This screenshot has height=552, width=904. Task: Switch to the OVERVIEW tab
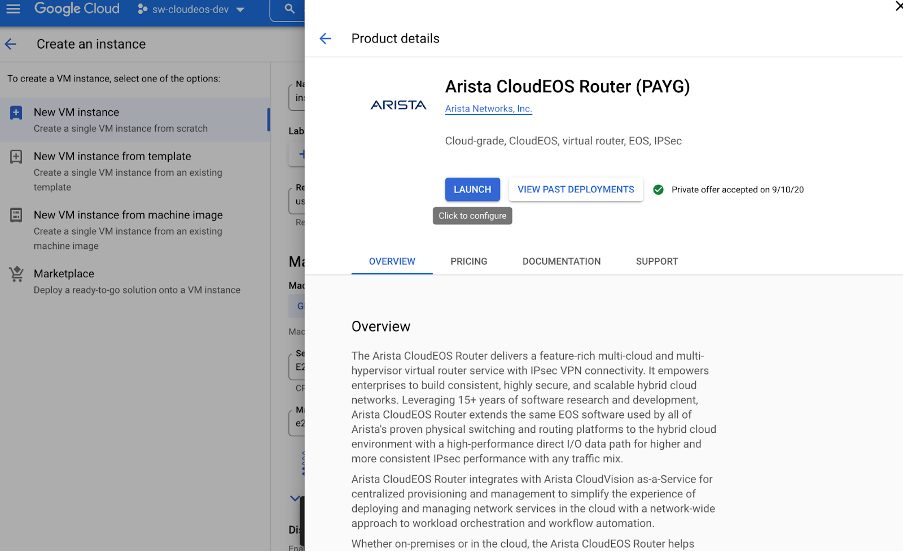[392, 261]
